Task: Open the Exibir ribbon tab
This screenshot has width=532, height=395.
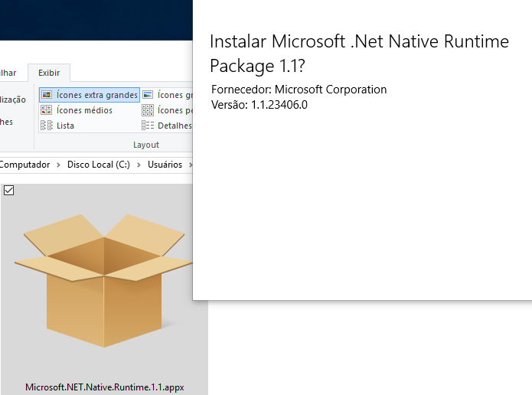Action: [x=49, y=73]
